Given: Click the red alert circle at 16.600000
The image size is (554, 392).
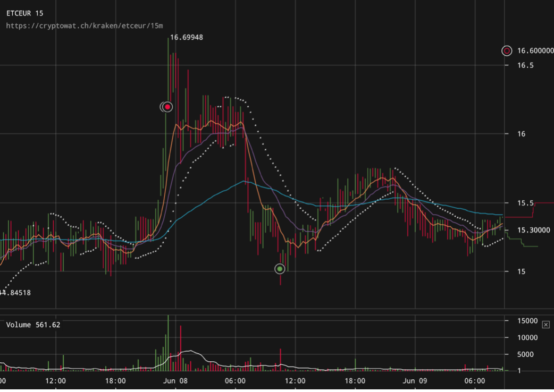Looking at the screenshot, I should [x=507, y=51].
